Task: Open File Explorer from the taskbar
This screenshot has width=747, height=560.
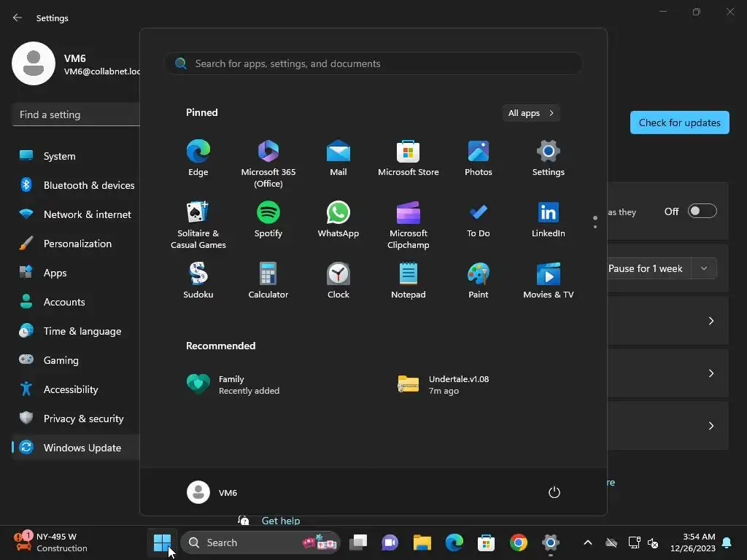Action: [422, 542]
